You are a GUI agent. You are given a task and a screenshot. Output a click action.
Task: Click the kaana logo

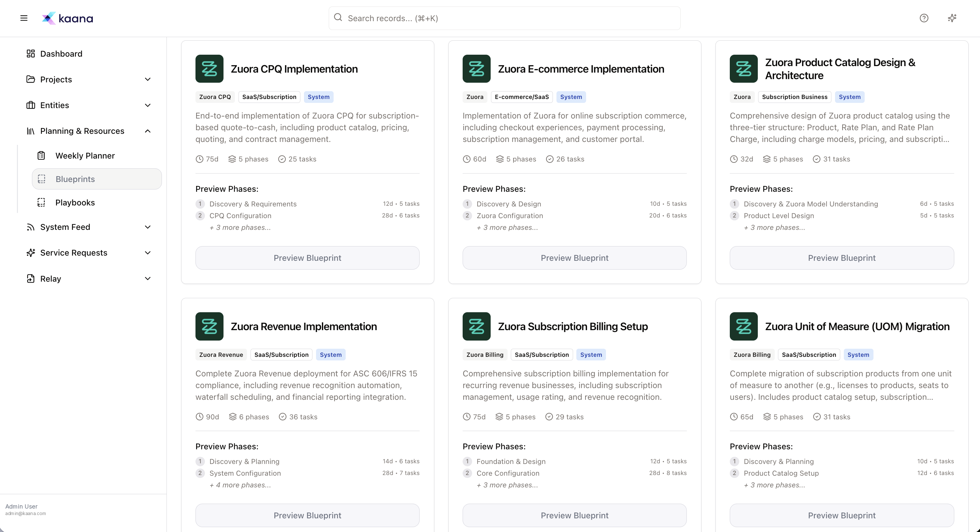click(x=68, y=18)
